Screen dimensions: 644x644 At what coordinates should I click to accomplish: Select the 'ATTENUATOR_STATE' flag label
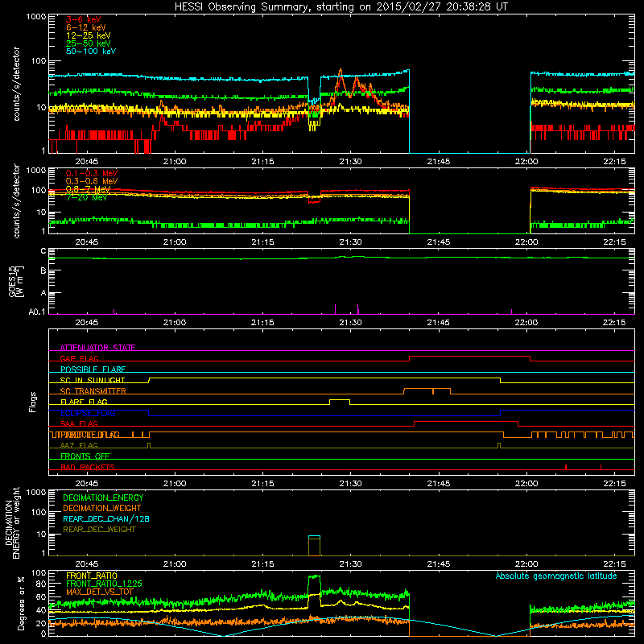97,348
